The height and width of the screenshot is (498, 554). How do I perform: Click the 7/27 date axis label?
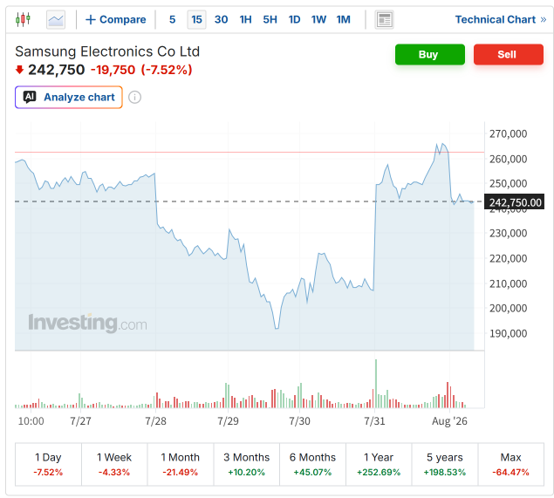pos(81,421)
